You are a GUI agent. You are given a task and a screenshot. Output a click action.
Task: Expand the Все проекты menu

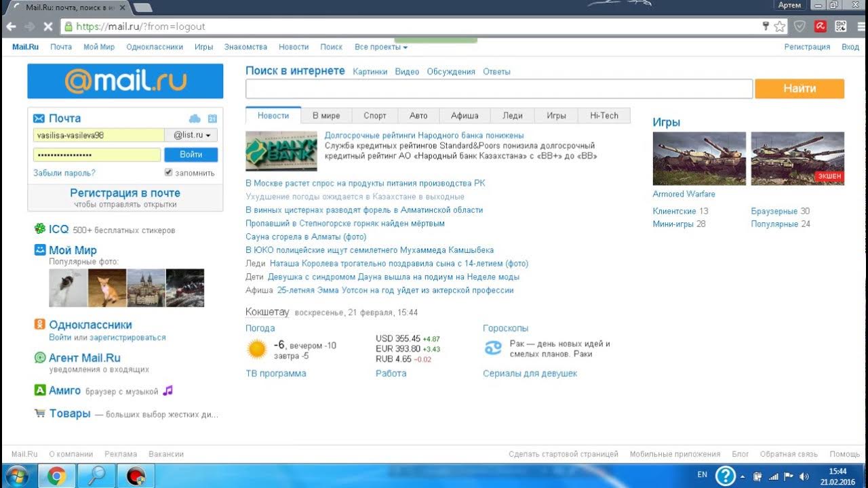click(x=381, y=47)
